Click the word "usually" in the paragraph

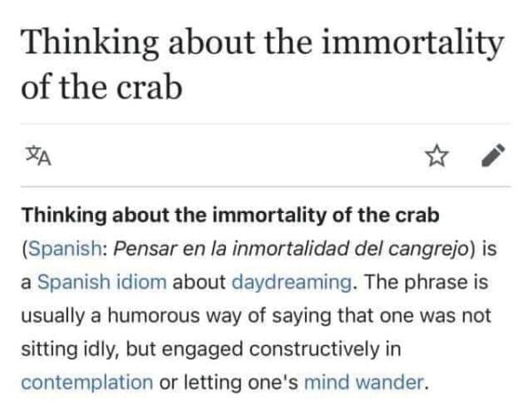click(49, 316)
